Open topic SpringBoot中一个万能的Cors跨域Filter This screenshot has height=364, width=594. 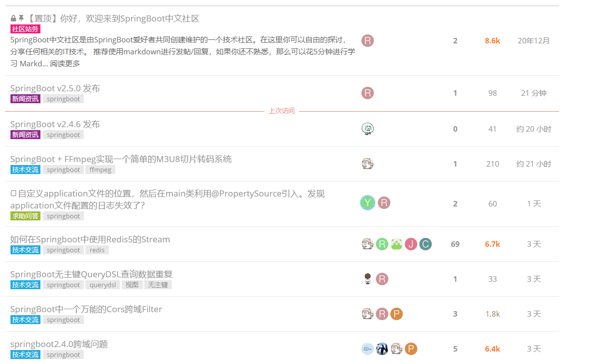click(86, 309)
